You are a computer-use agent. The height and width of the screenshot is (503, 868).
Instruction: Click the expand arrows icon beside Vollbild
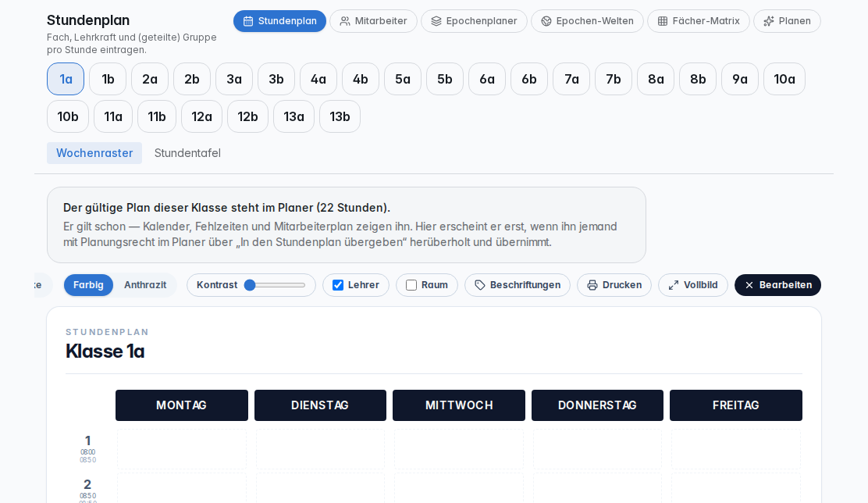click(674, 285)
